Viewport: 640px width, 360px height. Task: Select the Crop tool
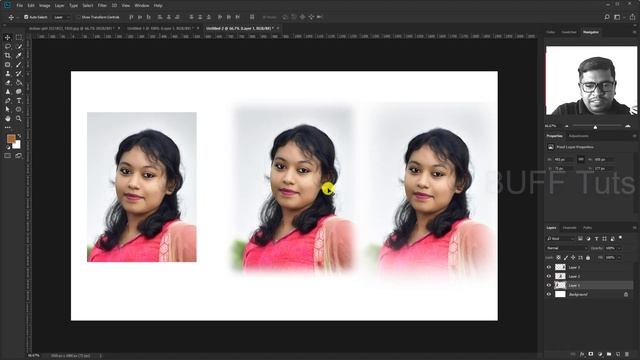click(x=8, y=55)
